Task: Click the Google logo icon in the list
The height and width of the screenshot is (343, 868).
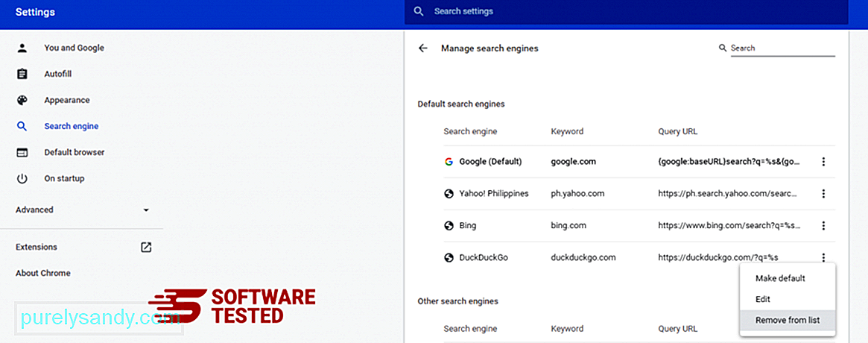Action: (x=449, y=162)
